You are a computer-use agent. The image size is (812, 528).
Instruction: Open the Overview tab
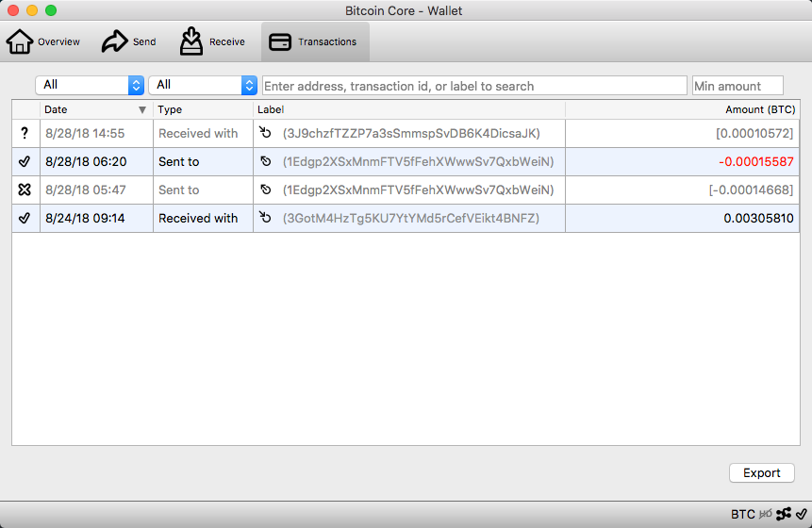(x=43, y=41)
